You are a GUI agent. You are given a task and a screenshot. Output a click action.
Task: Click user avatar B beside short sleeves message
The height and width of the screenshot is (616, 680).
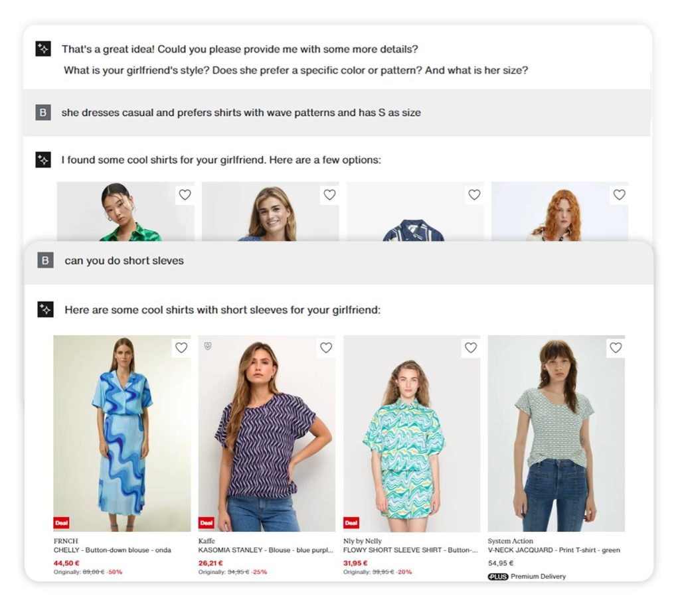tap(45, 260)
